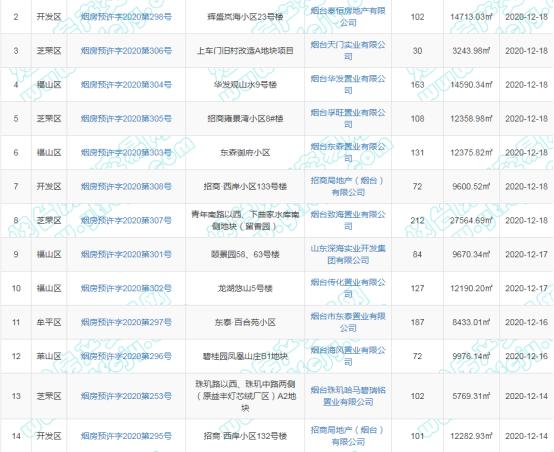Open permit link 烟房预许字2020第302号

[x=126, y=288]
